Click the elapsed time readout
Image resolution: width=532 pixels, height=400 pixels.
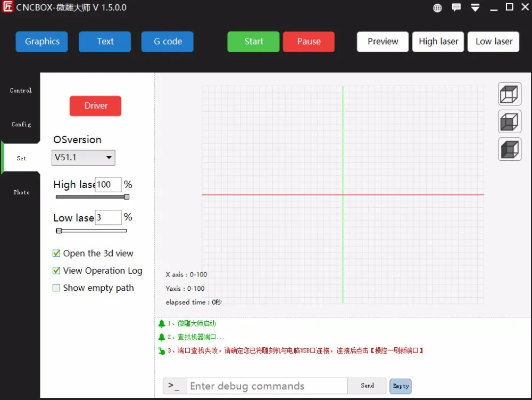(194, 302)
